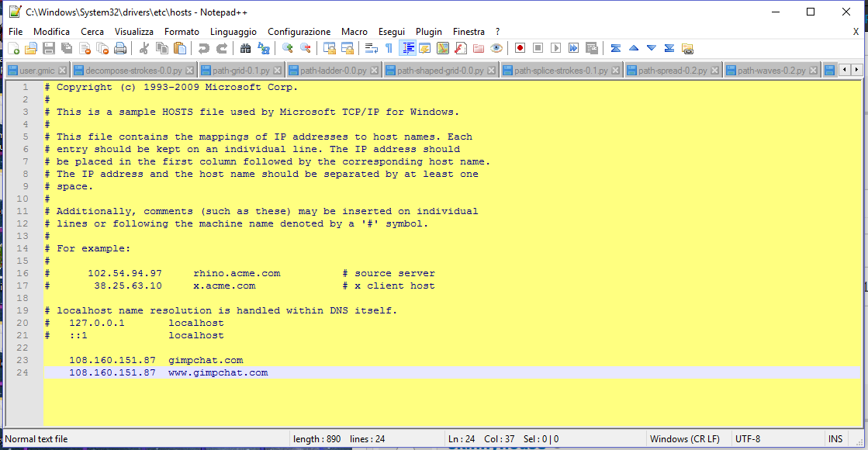The image size is (868, 450).
Task: Open the Linguaggio menu
Action: [233, 32]
